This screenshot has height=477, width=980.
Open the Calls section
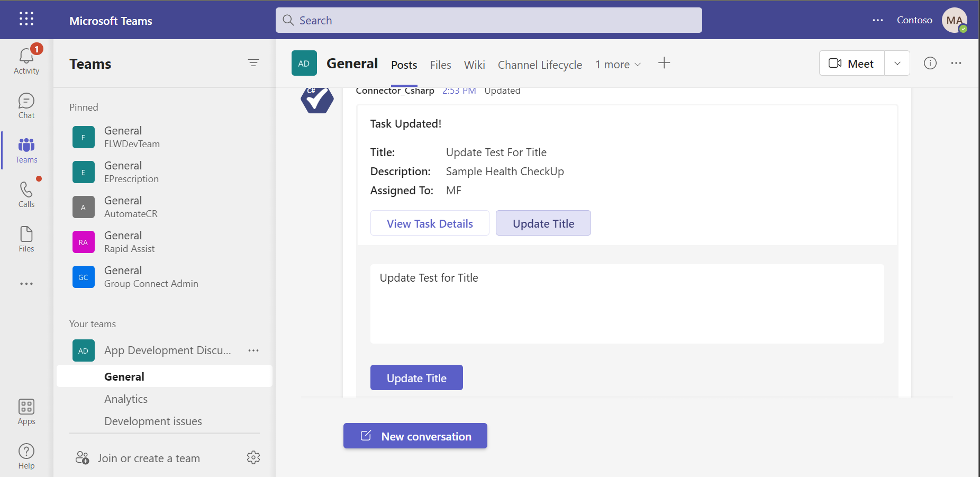[26, 195]
